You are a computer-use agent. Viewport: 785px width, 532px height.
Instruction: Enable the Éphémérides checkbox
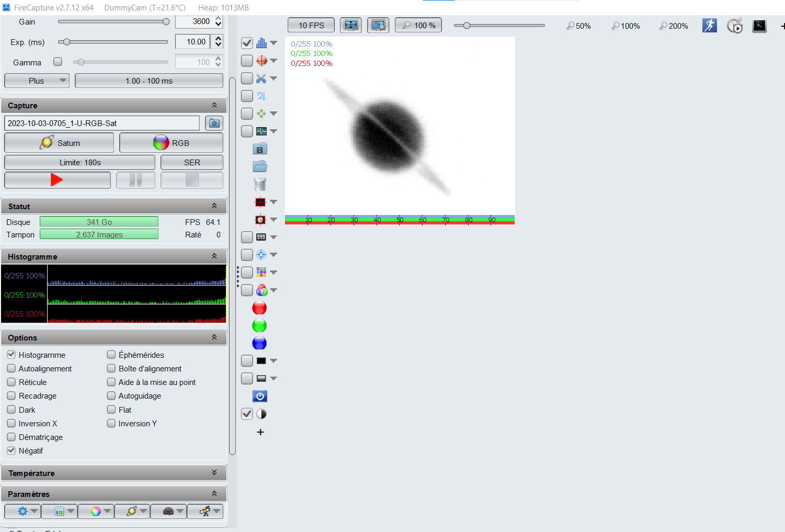111,355
